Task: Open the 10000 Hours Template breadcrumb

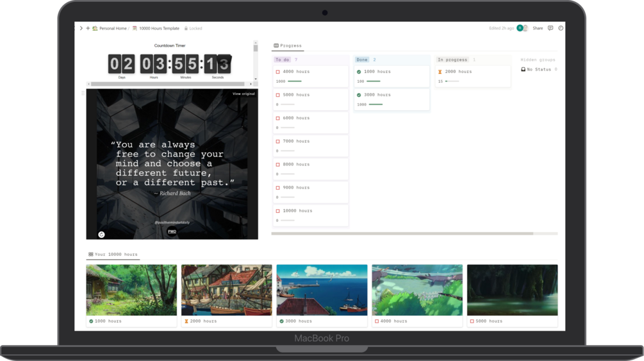Action: (156, 28)
